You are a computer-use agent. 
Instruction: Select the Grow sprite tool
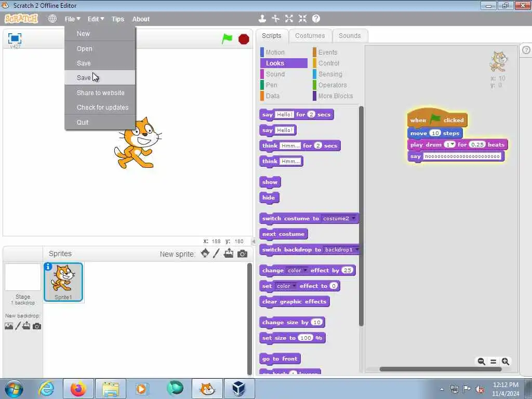289,19
